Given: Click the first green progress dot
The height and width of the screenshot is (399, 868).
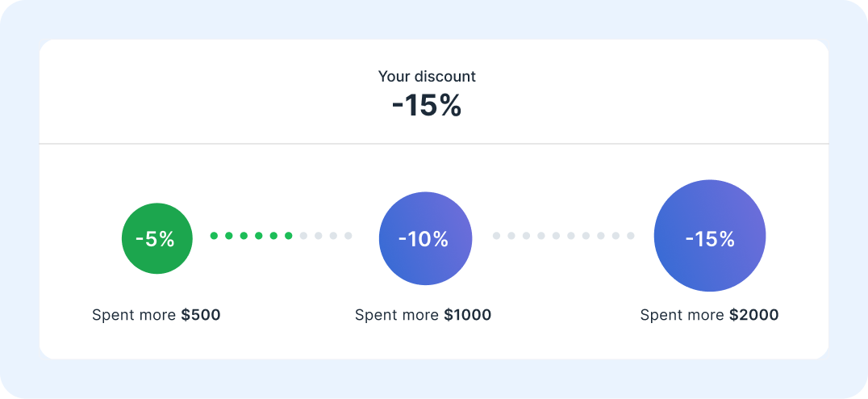Looking at the screenshot, I should [214, 236].
